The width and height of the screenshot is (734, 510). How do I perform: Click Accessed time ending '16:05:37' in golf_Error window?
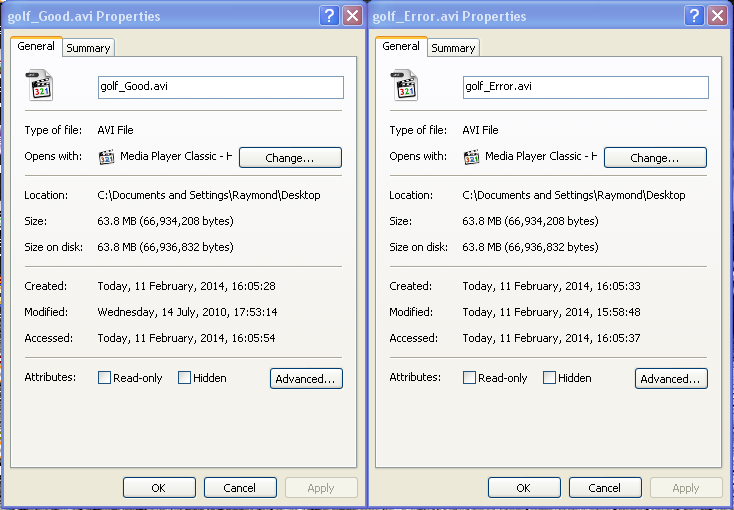tap(551, 338)
